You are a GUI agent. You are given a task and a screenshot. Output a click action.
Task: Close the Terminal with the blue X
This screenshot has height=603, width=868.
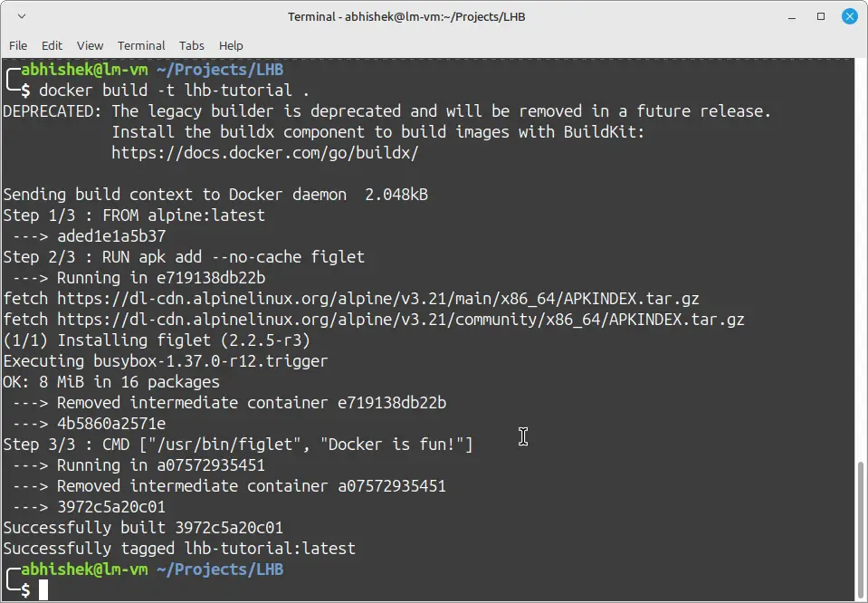pos(849,15)
